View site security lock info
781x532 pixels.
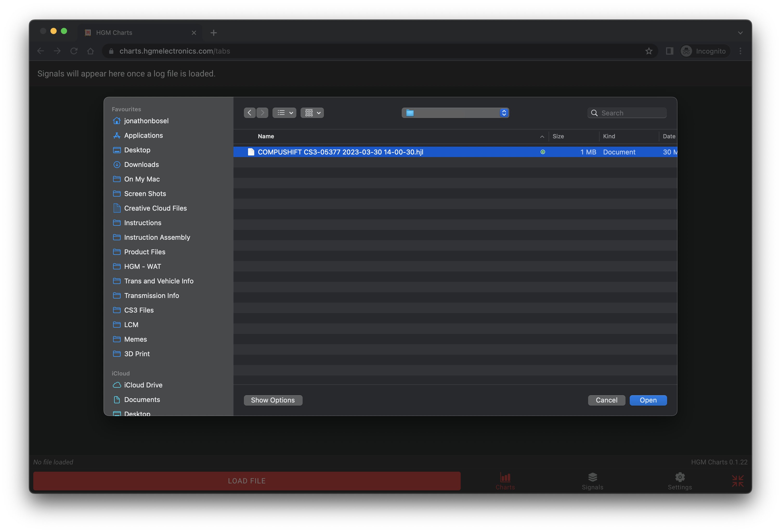(111, 51)
